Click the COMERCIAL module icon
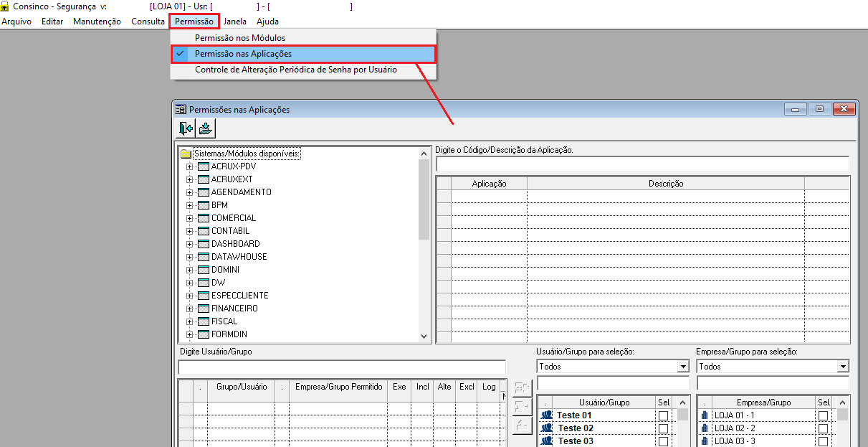Viewport: 868px width, 447px height. tap(203, 218)
